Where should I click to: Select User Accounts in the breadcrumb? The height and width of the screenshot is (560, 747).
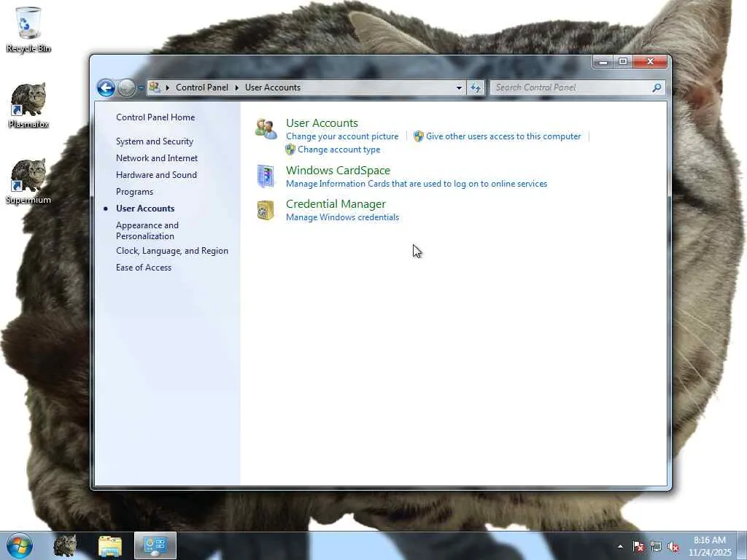[273, 87]
